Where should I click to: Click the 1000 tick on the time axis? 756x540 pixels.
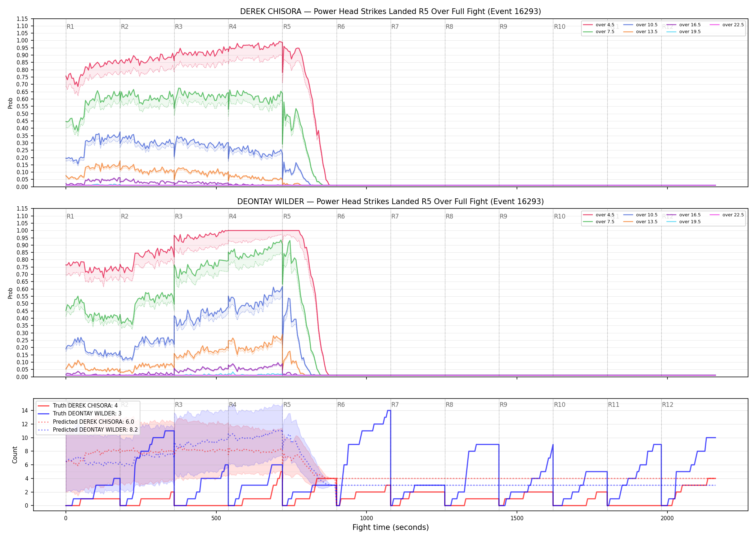[366, 518]
